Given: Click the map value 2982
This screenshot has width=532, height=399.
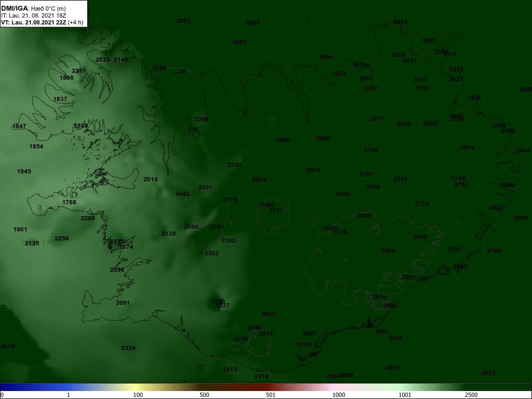Looking at the screenshot, I should (184, 21).
